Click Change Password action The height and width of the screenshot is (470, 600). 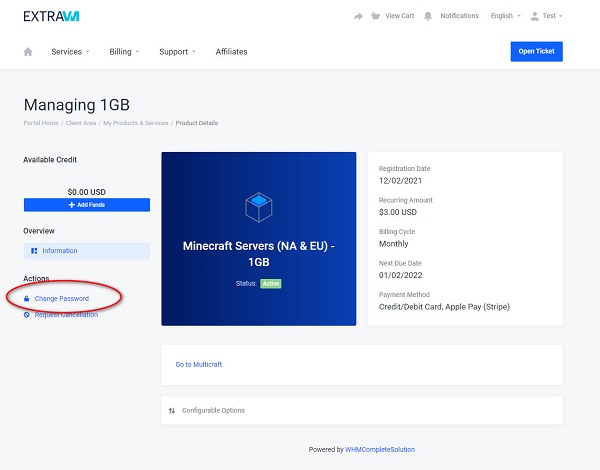pos(62,299)
